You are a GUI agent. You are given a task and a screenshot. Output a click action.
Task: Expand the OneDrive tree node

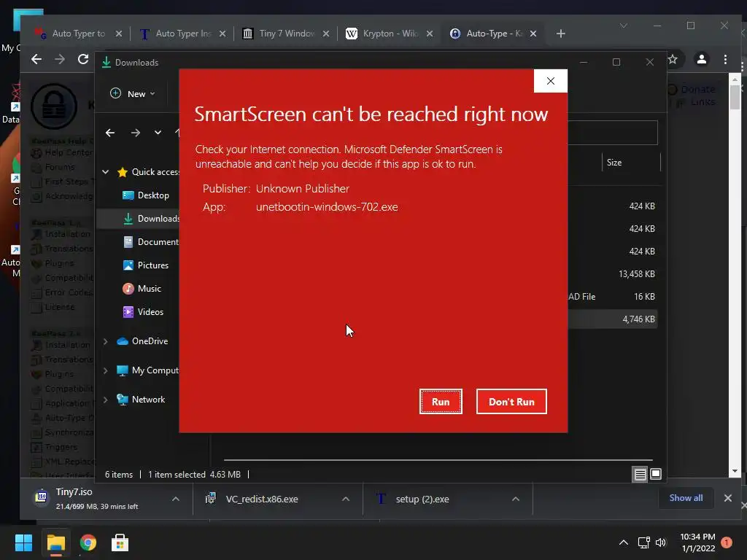(x=106, y=341)
